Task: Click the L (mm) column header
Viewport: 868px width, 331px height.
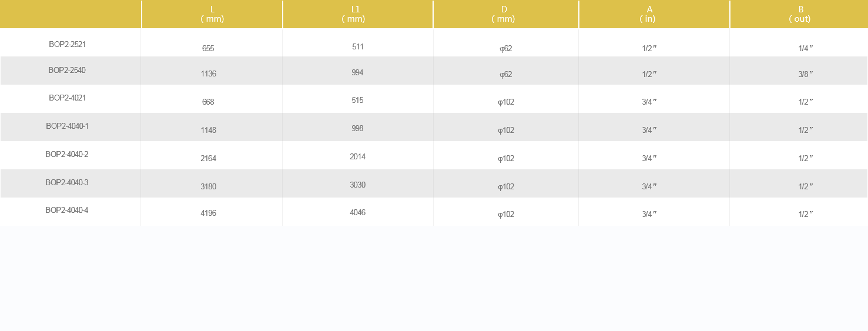Action: coord(212,14)
